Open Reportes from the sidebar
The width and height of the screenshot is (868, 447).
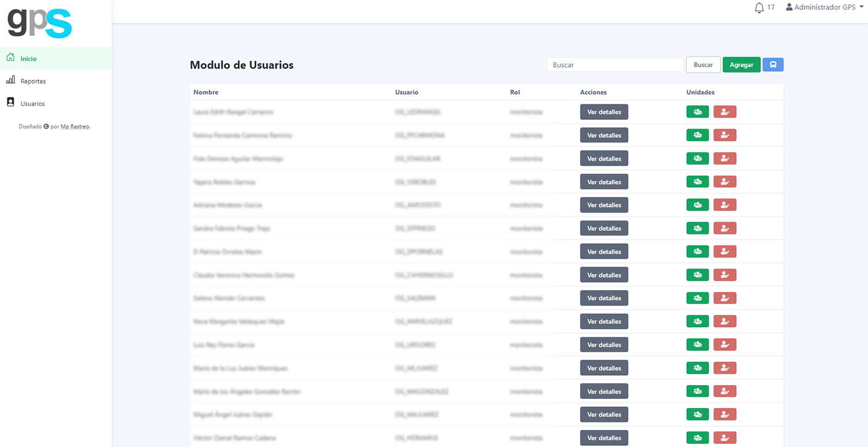tap(33, 81)
